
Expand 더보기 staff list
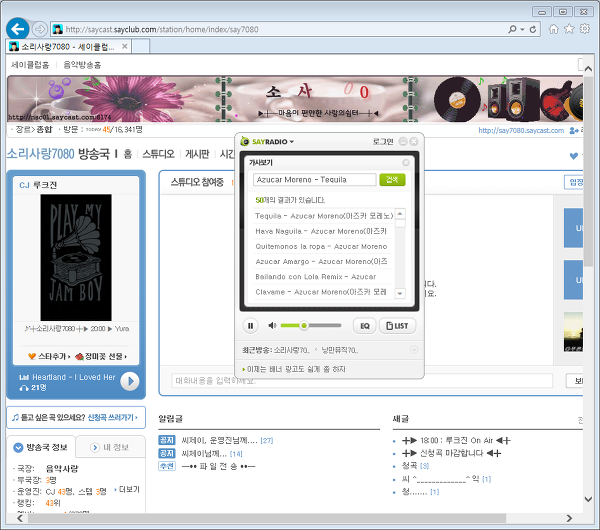pos(127,489)
